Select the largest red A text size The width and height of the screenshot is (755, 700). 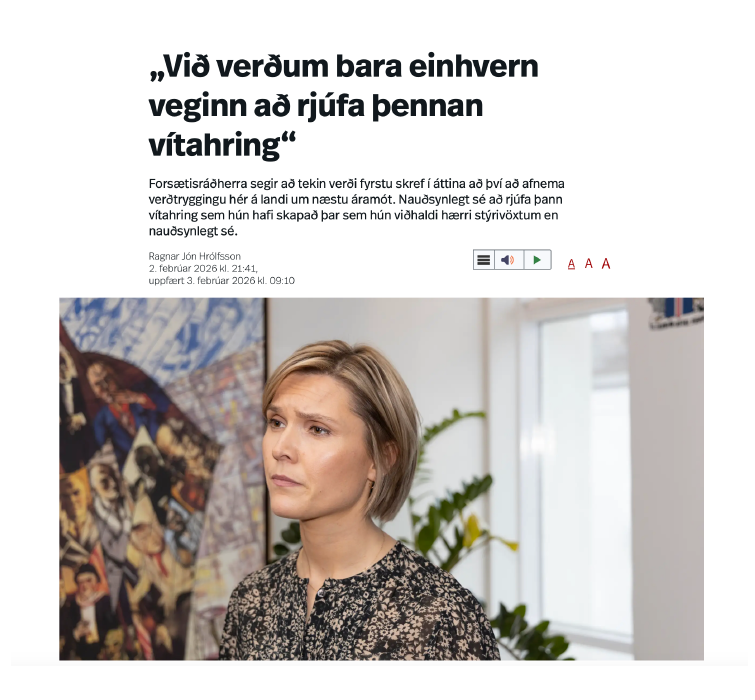point(606,263)
